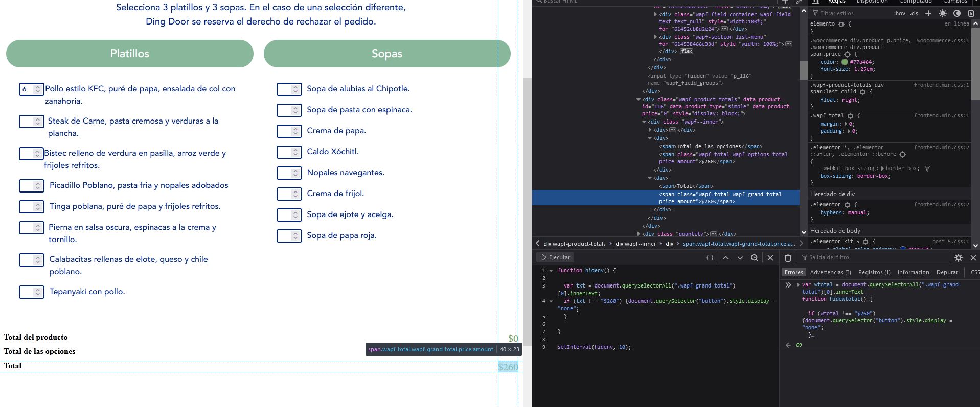Expand the quantity div node

[639, 234]
